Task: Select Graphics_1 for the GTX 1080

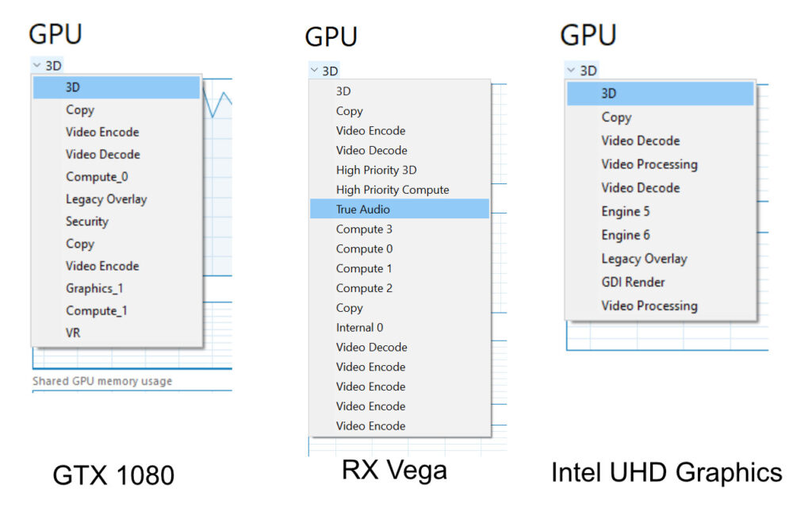Action: (x=94, y=288)
